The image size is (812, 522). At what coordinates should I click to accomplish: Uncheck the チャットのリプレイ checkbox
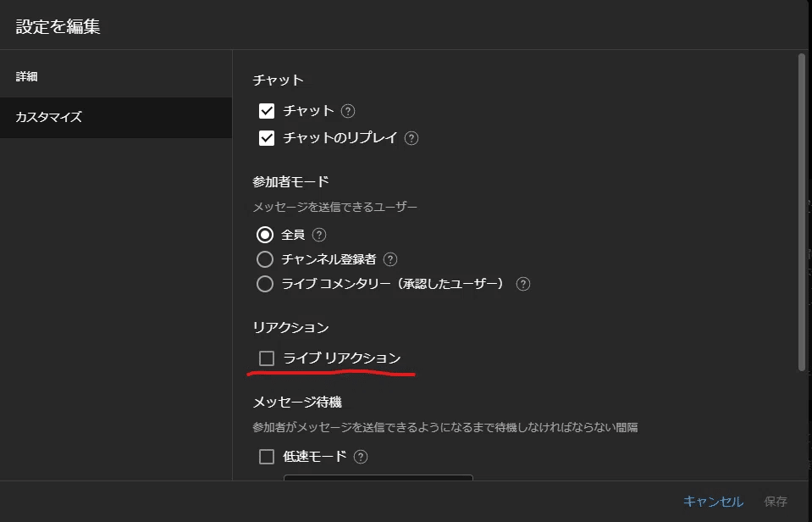pos(267,138)
